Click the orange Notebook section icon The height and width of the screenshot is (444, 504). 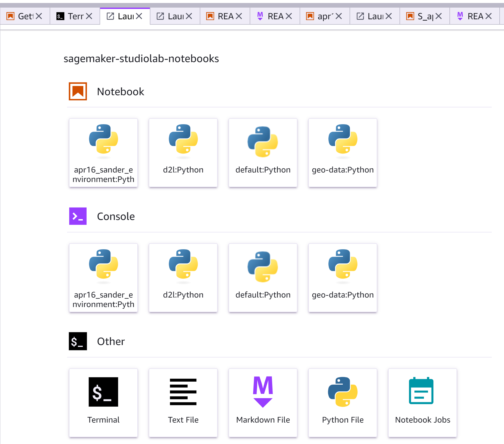[x=78, y=91]
